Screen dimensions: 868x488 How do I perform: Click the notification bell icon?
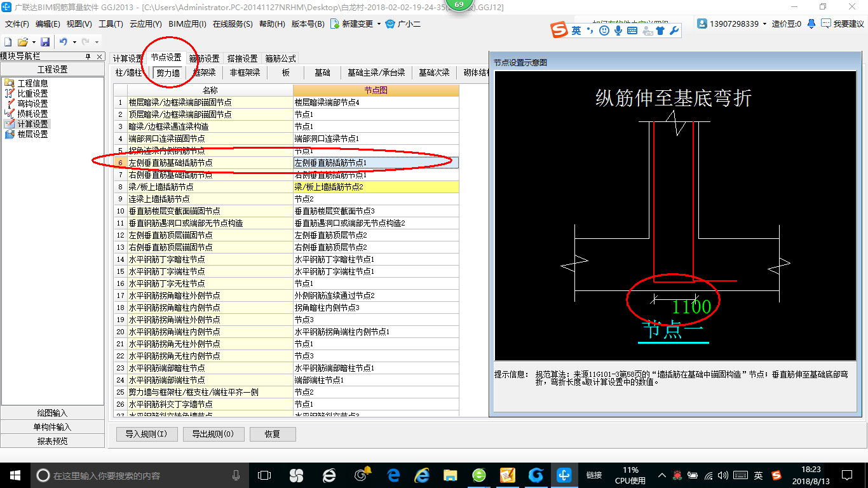point(811,24)
